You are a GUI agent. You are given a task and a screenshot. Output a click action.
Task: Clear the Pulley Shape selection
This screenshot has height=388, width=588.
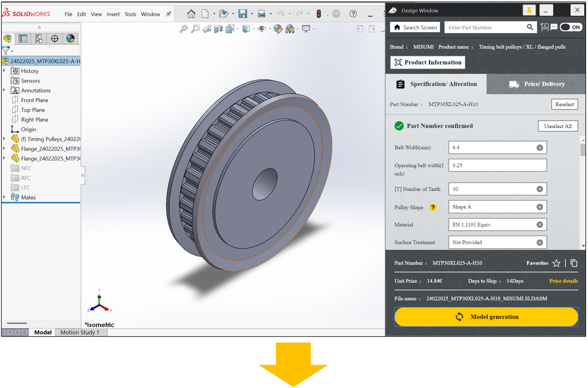pyautogui.click(x=539, y=207)
